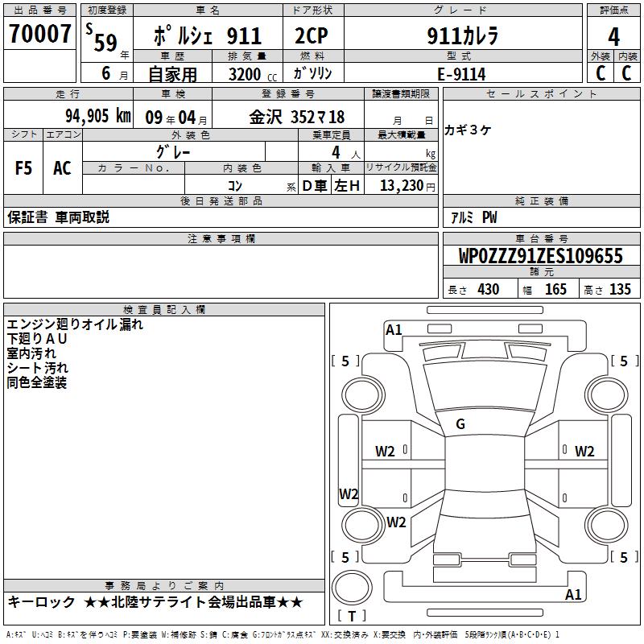
Task: Click the 事務局よりご案内 section header
Action: tap(164, 585)
